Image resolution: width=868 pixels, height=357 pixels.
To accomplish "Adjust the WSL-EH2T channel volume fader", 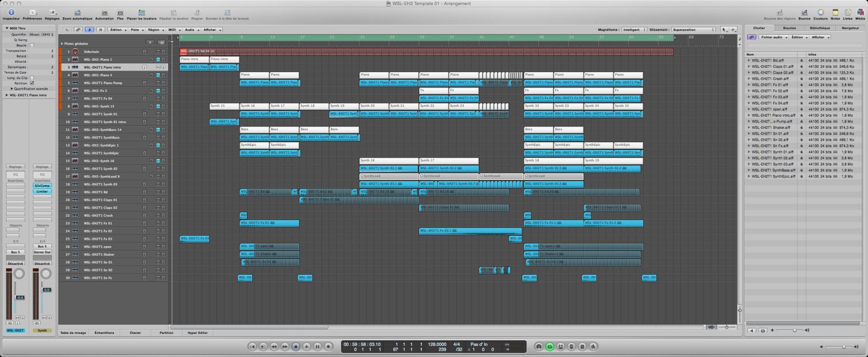I will [19, 297].
